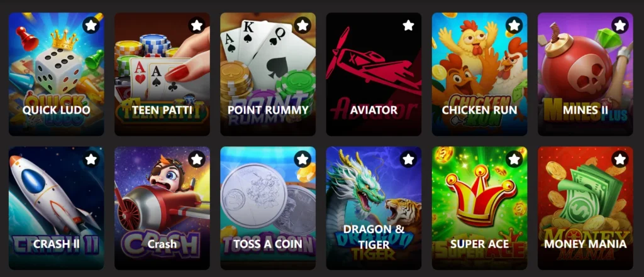This screenshot has height=277, width=644.
Task: Mark Aviator as favorite with star
Action: point(408,26)
